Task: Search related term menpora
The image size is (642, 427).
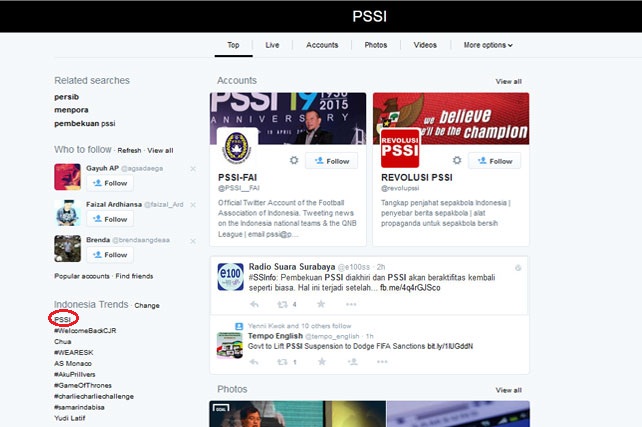Action: (x=71, y=110)
